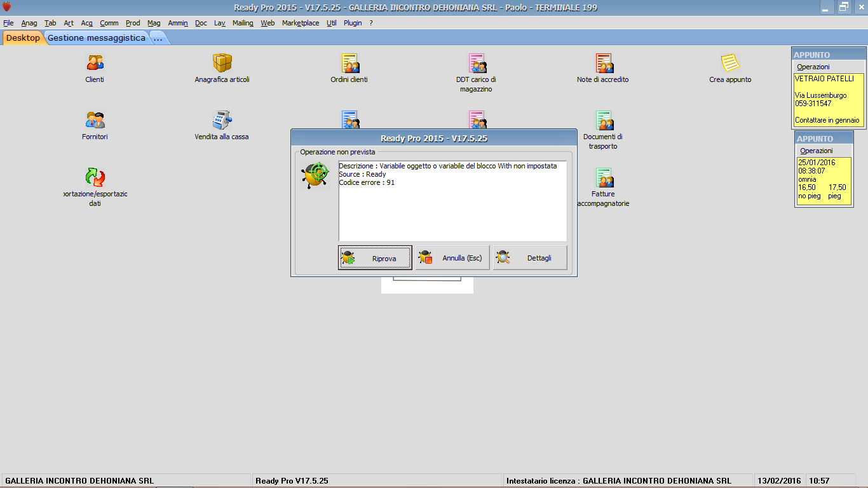This screenshot has width=868, height=488.
Task: Open the Comm menu
Action: [x=109, y=23]
